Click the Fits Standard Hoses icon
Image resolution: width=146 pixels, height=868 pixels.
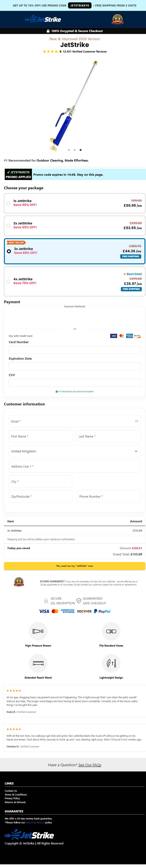pos(111,631)
